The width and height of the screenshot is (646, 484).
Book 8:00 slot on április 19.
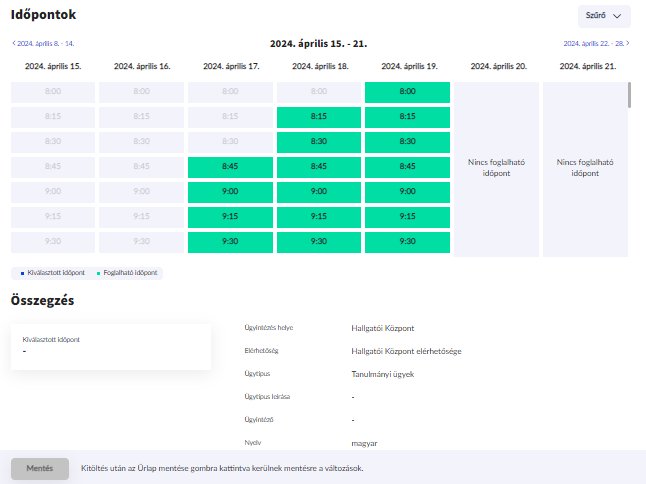tap(407, 92)
